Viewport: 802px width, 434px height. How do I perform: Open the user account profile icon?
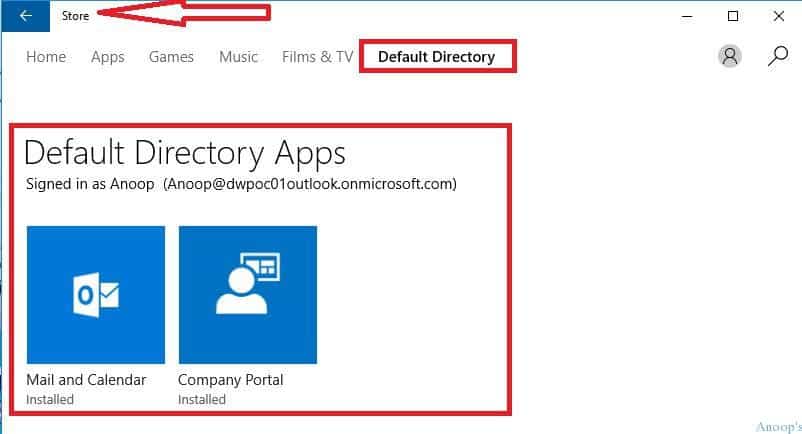[x=730, y=56]
